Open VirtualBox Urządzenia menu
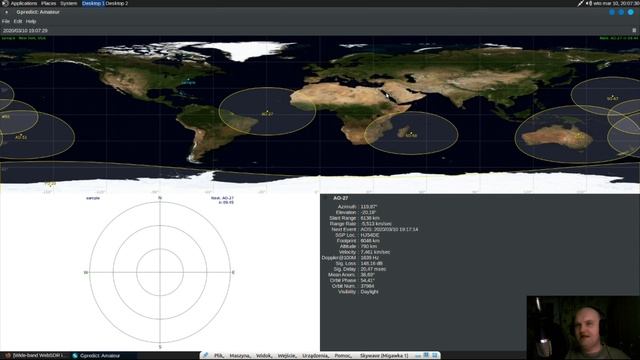 (x=316, y=356)
